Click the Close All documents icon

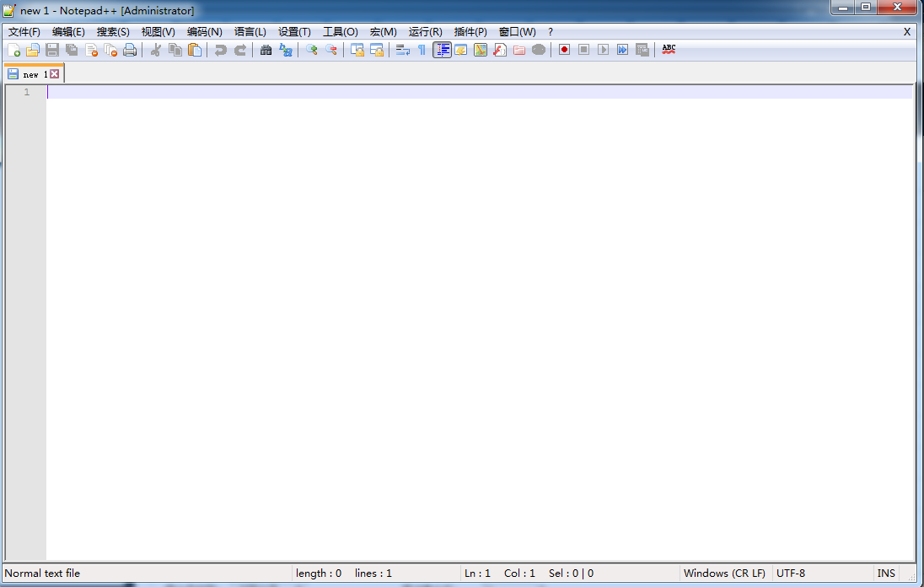(x=110, y=50)
